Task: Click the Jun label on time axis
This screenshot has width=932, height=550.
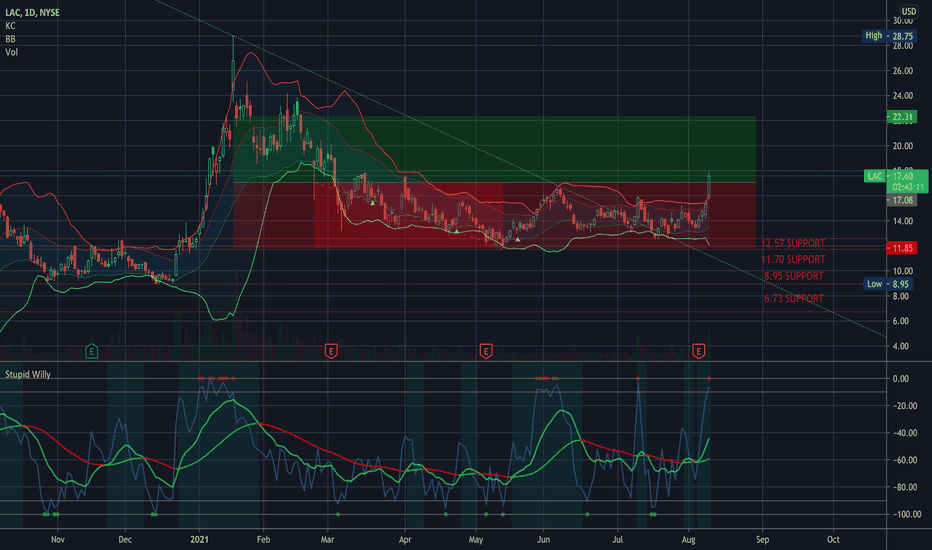Action: [x=543, y=539]
